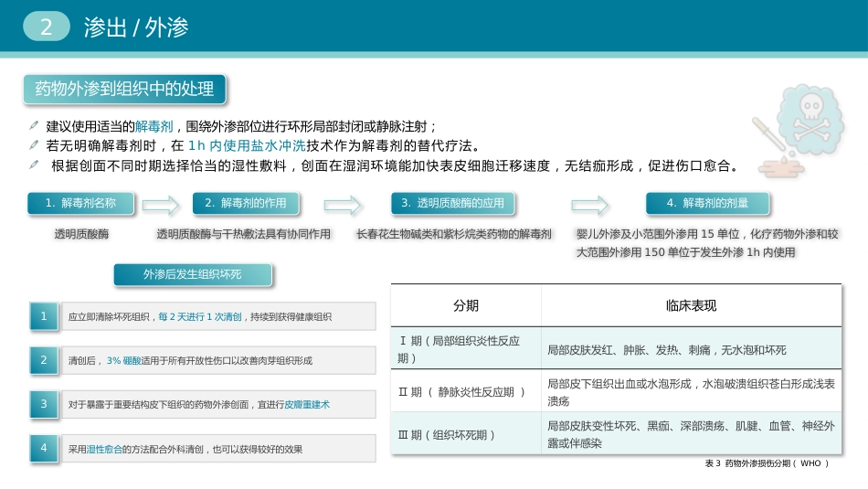
Task: Select the label 外渗后发生组织坏死
Action: click(x=193, y=275)
